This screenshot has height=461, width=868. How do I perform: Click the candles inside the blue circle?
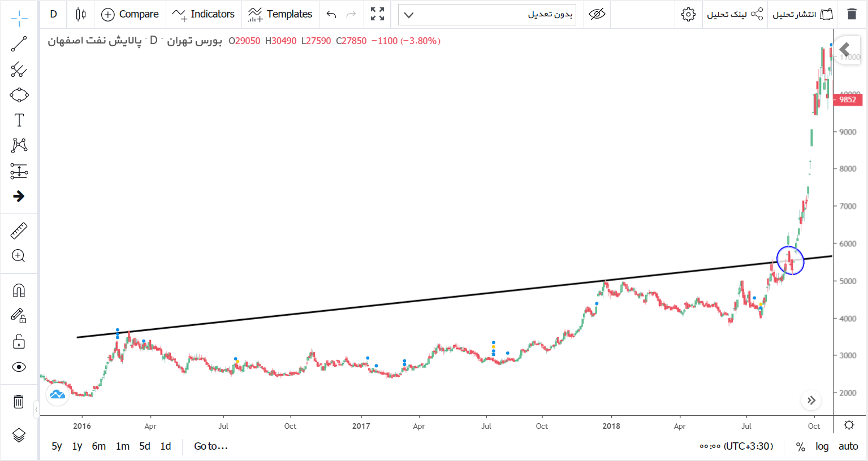pos(790,260)
